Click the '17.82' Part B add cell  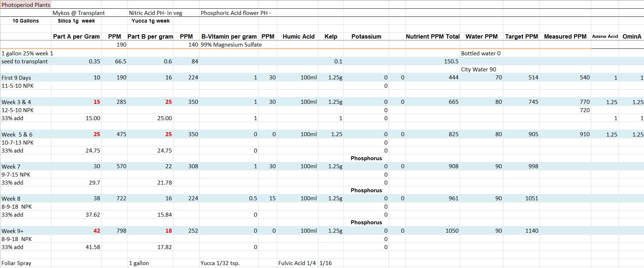(x=165, y=247)
